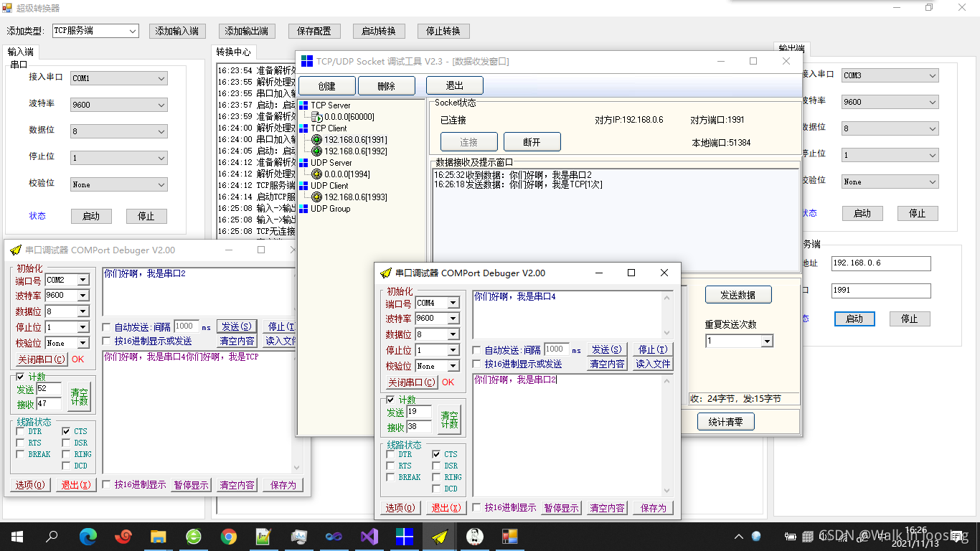Open Visual Studio from the taskbar

(x=369, y=536)
